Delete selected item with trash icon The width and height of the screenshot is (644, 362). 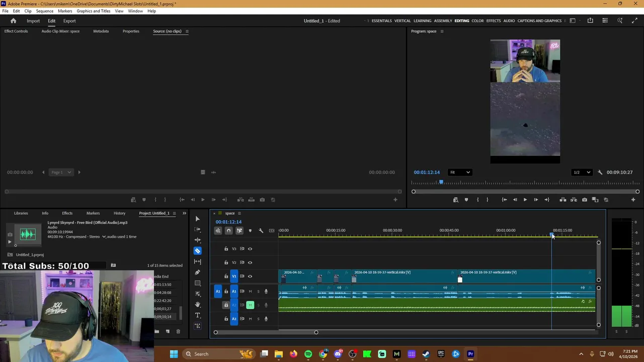point(178,331)
